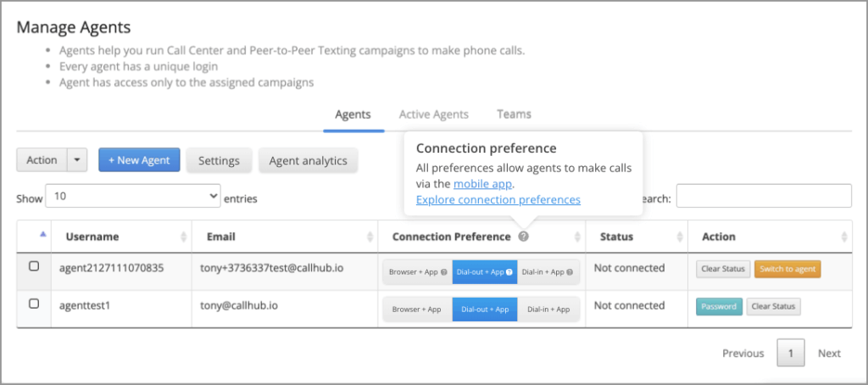Click the + New Agent button
This screenshot has width=868, height=385.
[x=139, y=160]
